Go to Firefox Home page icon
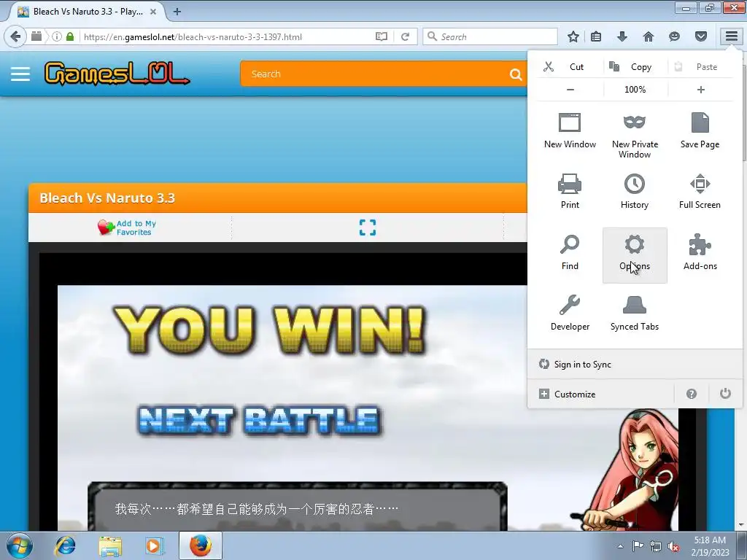This screenshot has width=747, height=560. pos(649,36)
